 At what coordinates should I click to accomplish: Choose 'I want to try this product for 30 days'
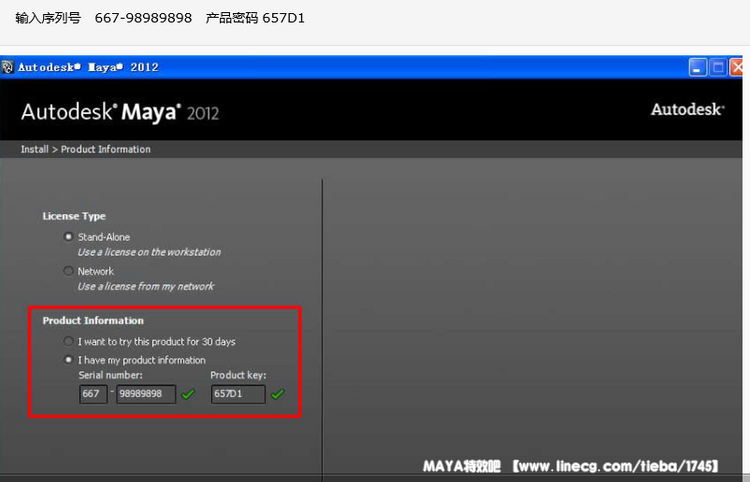[x=68, y=341]
